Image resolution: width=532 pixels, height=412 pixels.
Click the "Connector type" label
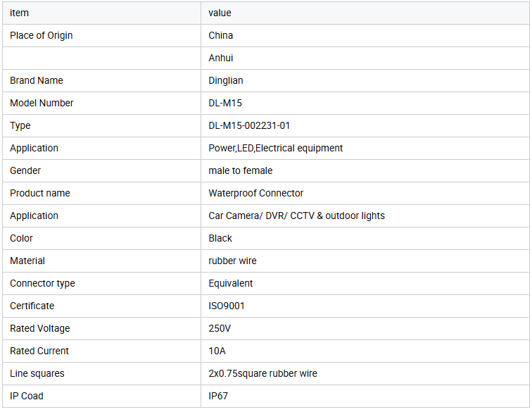(x=42, y=283)
